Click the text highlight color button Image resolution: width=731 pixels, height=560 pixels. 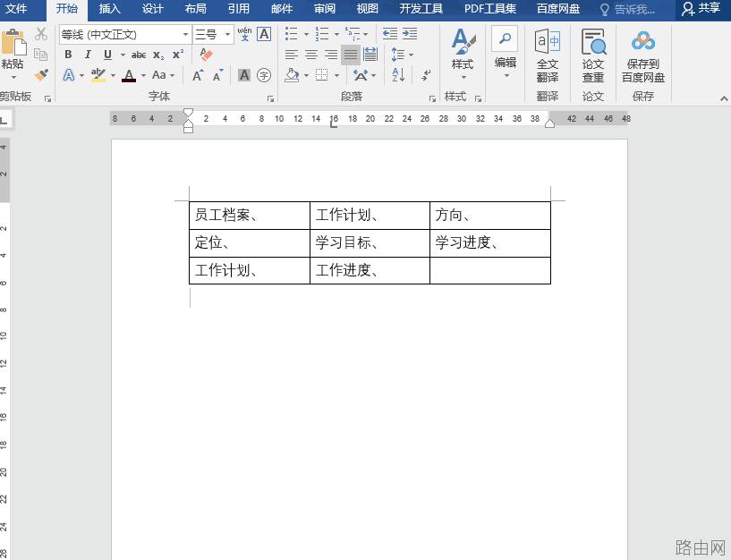pyautogui.click(x=98, y=75)
